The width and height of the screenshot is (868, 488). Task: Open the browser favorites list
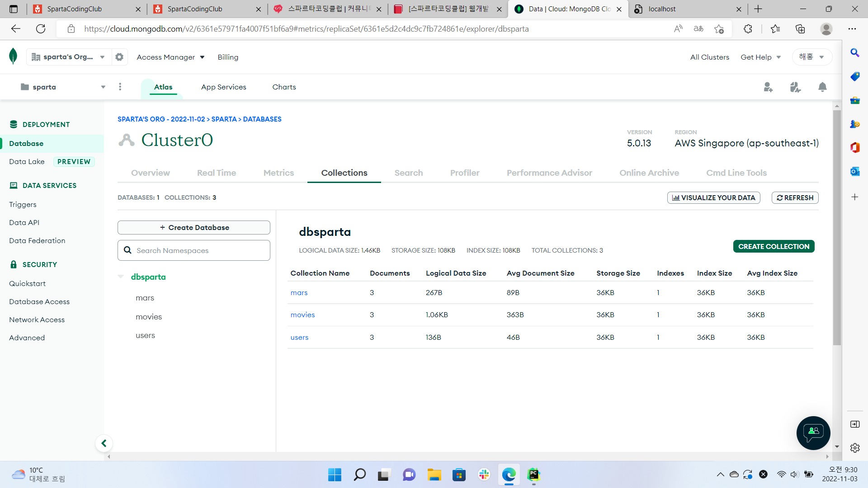tap(775, 29)
